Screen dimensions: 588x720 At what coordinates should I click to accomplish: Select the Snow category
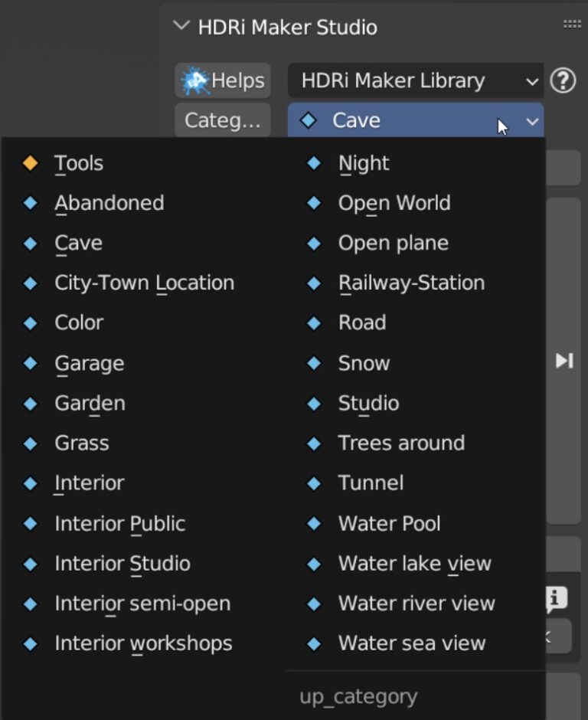tap(364, 362)
